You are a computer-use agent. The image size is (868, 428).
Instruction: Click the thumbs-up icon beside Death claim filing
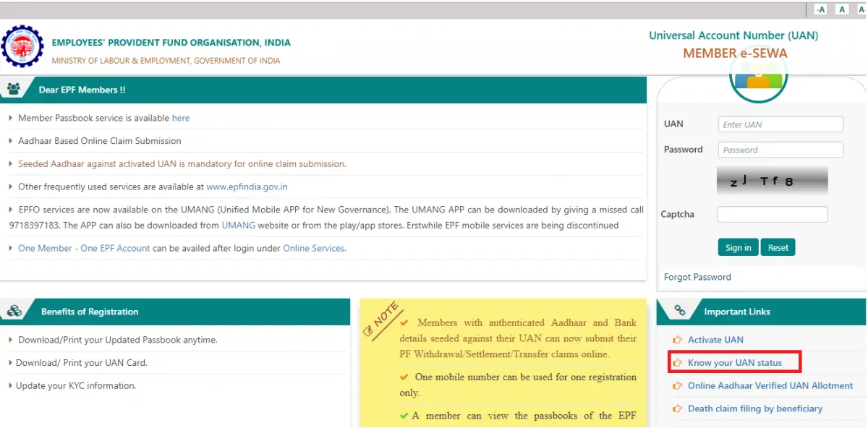point(677,408)
